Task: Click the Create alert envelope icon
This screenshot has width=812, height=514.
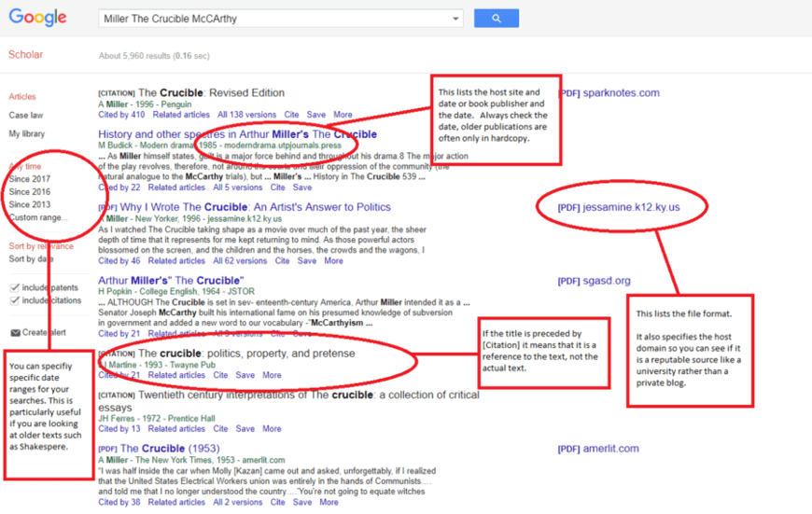Action: click(x=16, y=332)
